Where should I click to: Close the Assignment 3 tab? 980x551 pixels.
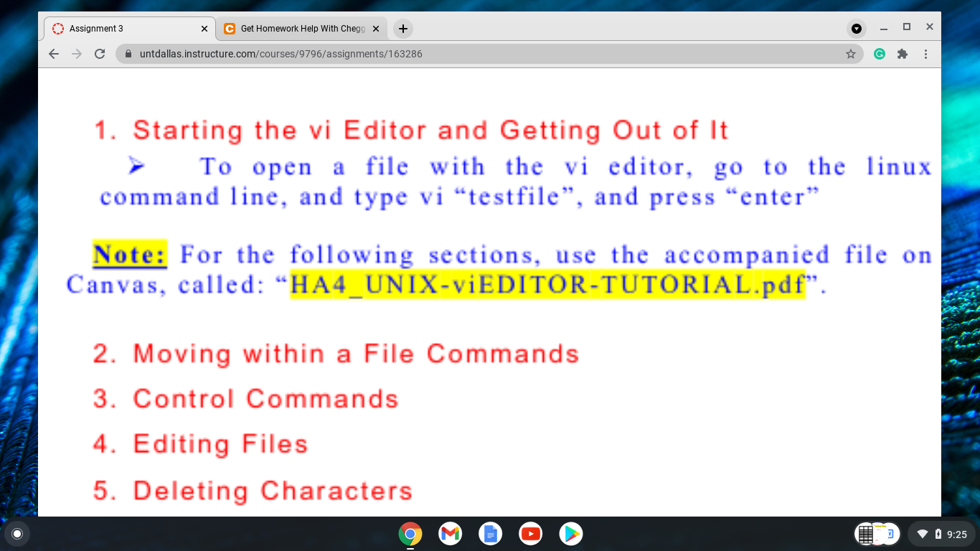(x=204, y=29)
